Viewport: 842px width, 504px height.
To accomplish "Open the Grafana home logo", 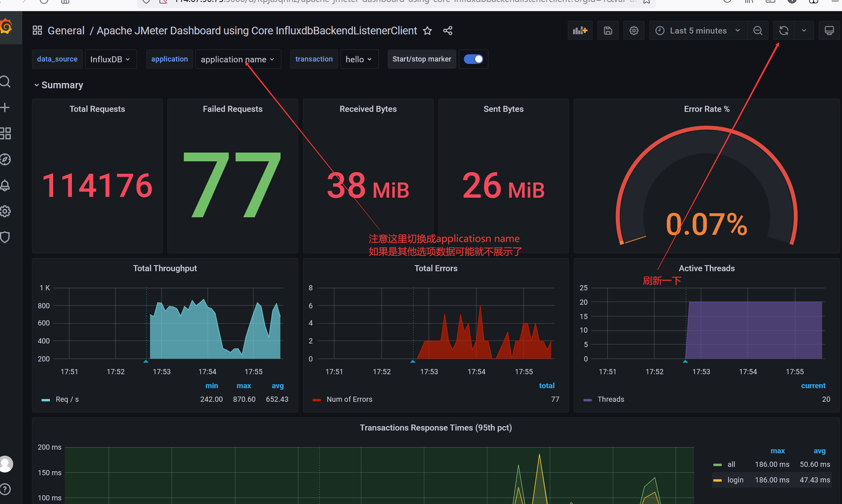I will point(6,27).
